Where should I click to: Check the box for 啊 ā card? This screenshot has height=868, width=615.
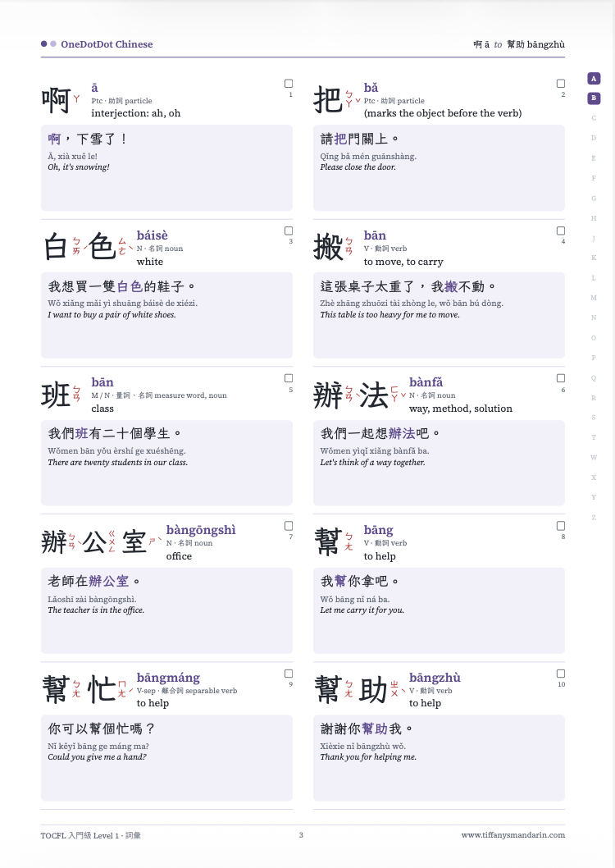coord(289,84)
